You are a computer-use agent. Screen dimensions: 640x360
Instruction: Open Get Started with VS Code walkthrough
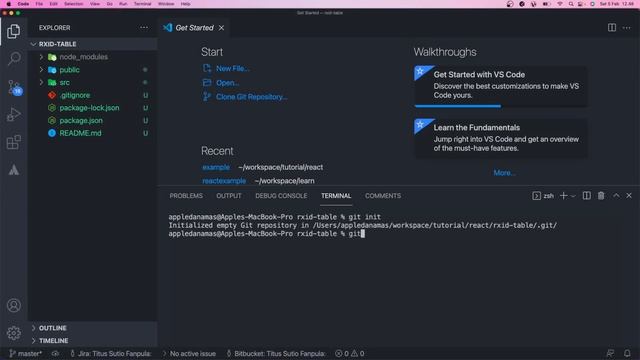(501, 87)
